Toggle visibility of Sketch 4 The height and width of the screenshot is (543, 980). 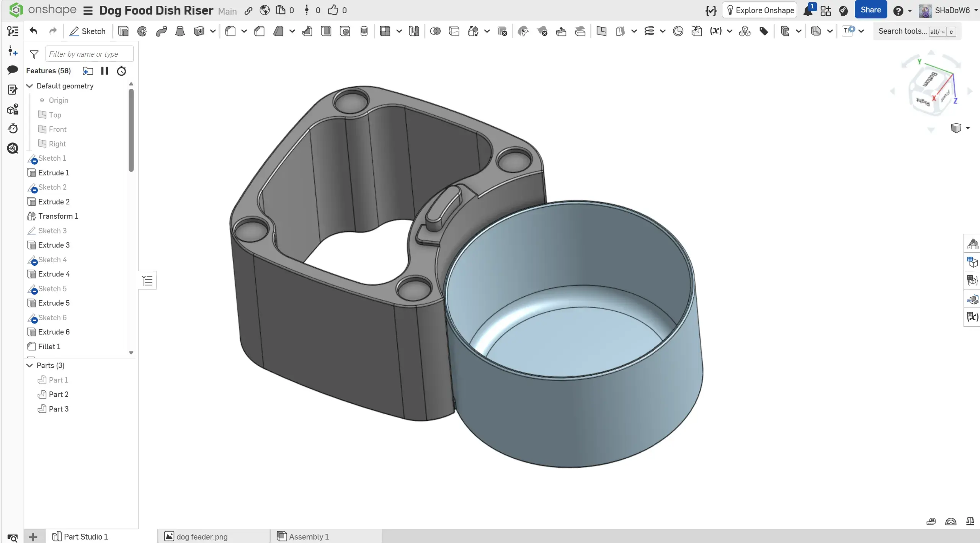click(32, 260)
